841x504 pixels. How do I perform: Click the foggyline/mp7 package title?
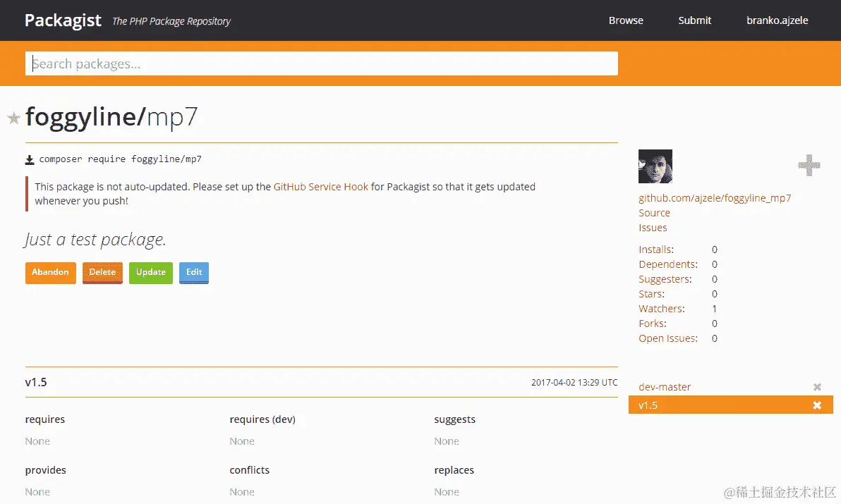(x=111, y=117)
